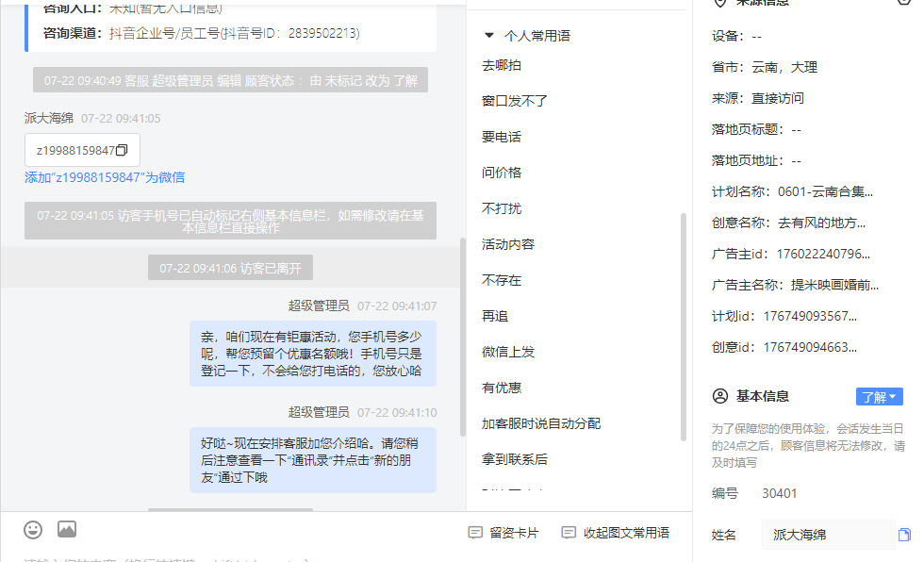Select the quick phrase 要电话
This screenshot has height=562, width=924.
pos(502,138)
